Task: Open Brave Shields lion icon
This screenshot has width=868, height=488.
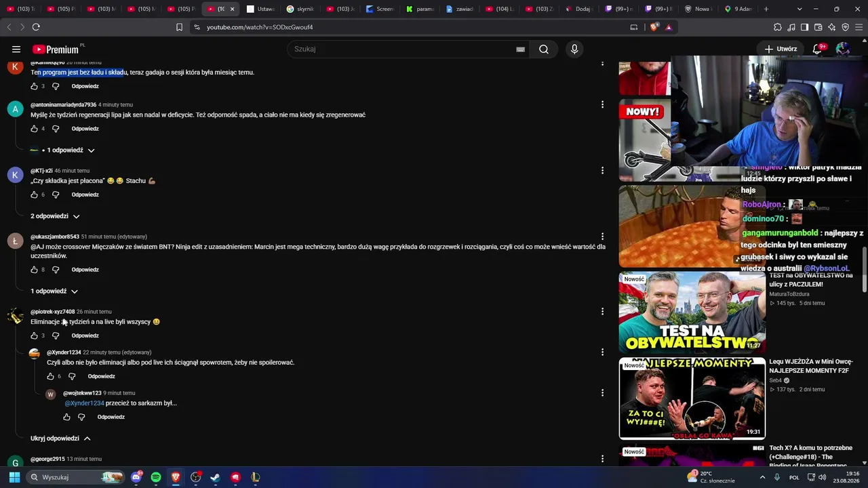Action: [654, 27]
